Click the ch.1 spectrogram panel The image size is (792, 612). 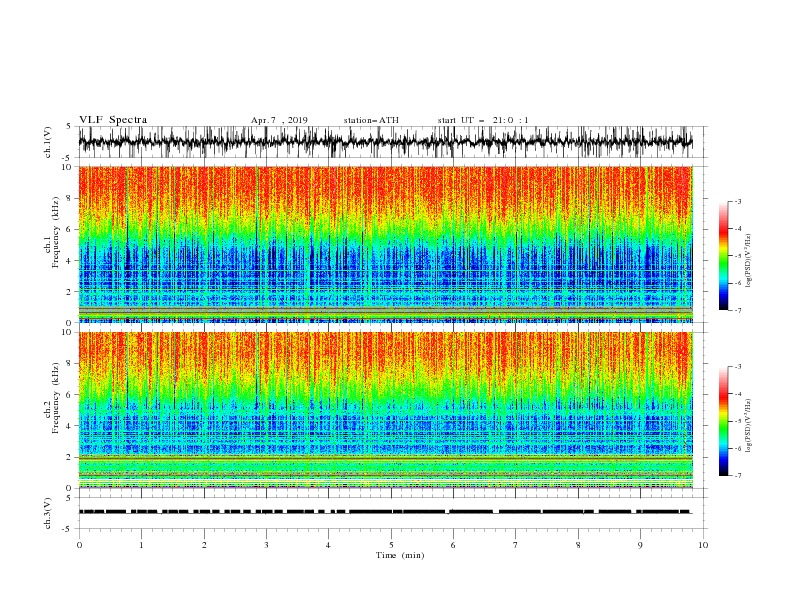(x=385, y=244)
